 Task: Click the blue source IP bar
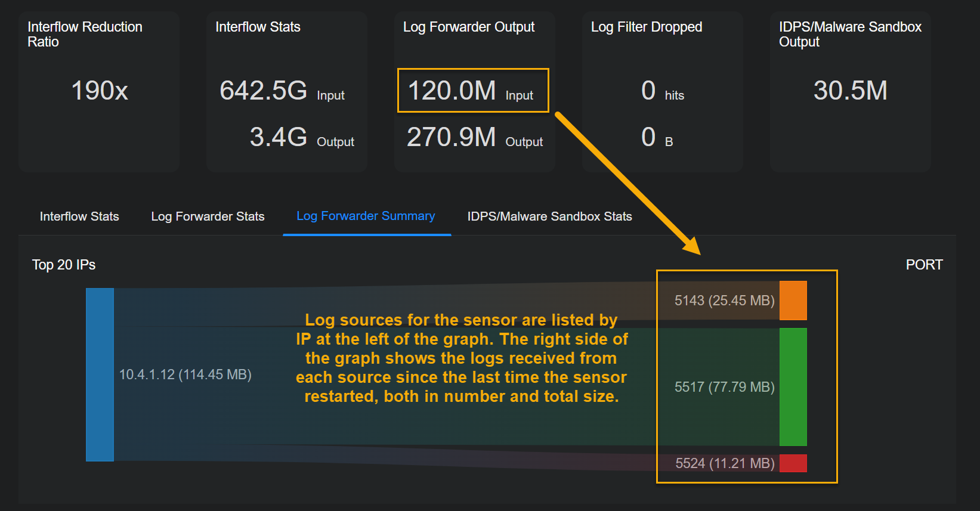coord(100,374)
